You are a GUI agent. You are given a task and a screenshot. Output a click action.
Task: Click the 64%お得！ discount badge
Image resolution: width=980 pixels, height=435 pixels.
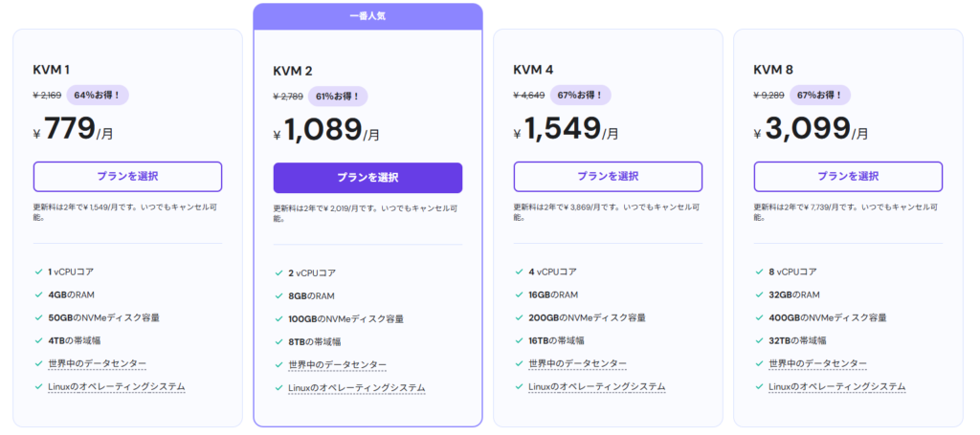(x=99, y=95)
